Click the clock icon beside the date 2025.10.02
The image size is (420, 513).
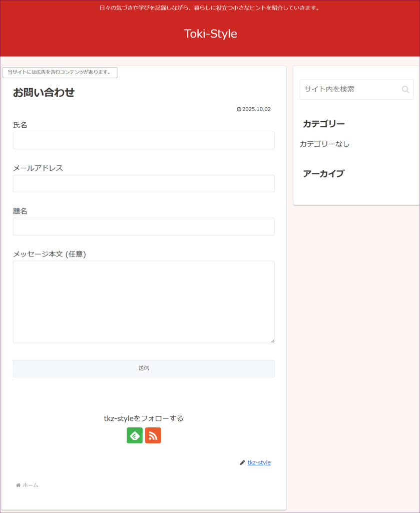point(239,109)
